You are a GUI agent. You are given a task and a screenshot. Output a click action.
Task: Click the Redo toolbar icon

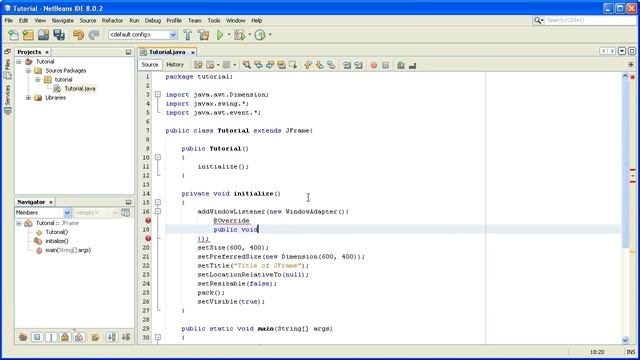(94, 35)
